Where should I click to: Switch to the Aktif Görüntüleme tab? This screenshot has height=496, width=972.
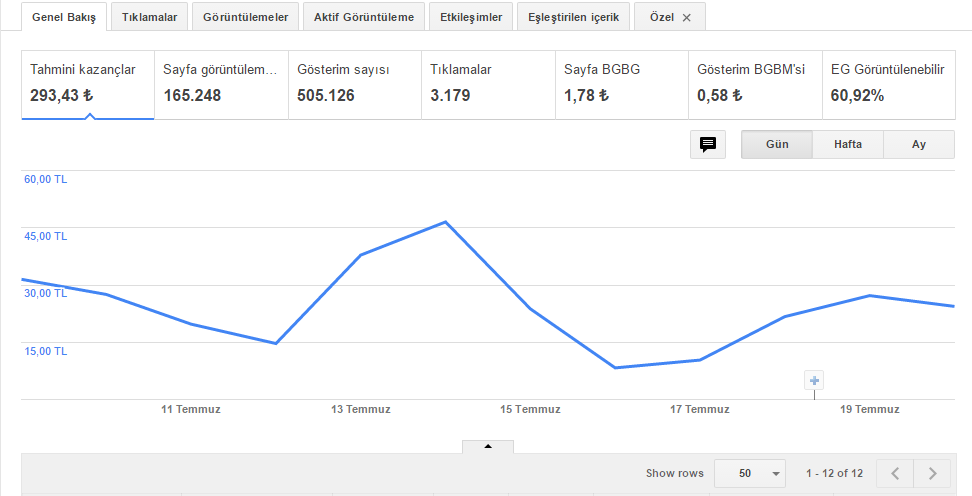coord(364,17)
